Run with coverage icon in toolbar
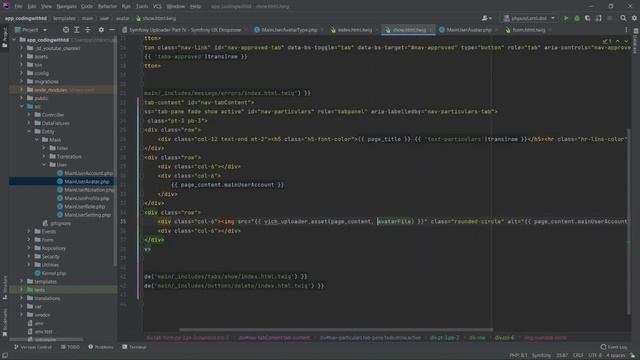The width and height of the screenshot is (640, 360). [588, 18]
